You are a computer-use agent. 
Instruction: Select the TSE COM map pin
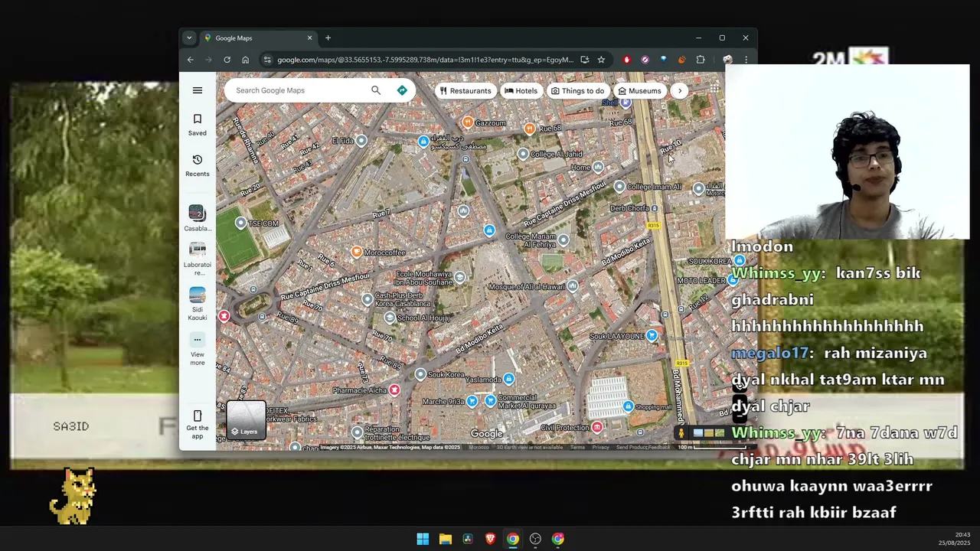241,223
